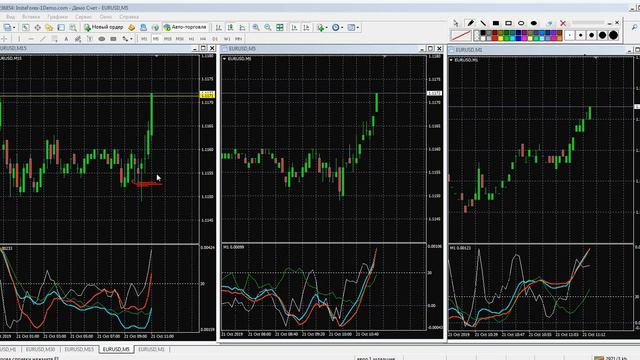This screenshot has width=640, height=360.
Task: Select the pointer tool in drawing panel
Action: click(x=456, y=23)
